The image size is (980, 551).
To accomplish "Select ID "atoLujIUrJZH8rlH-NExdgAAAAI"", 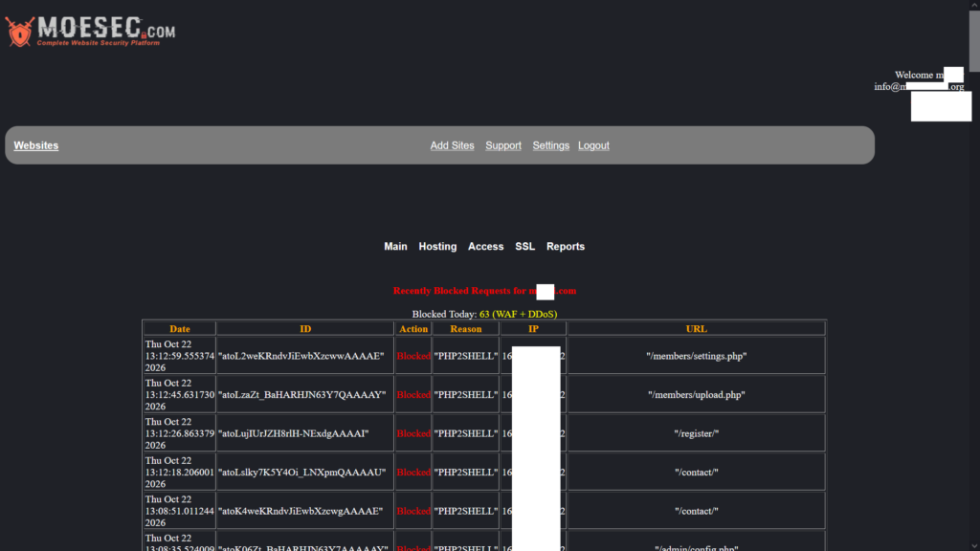I will (294, 433).
